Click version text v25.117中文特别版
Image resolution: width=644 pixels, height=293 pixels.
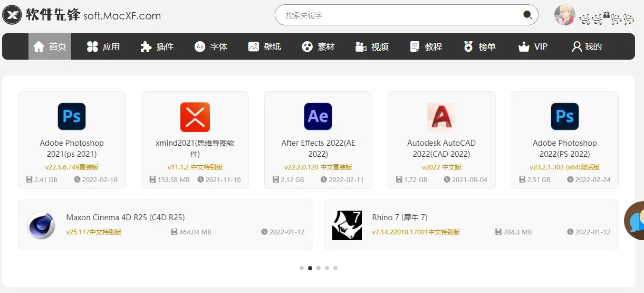[x=94, y=232]
